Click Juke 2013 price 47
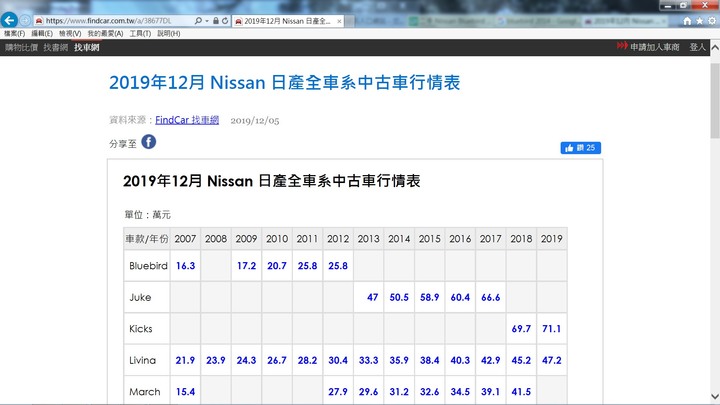Screen dimensions: 720x405 tap(372, 298)
